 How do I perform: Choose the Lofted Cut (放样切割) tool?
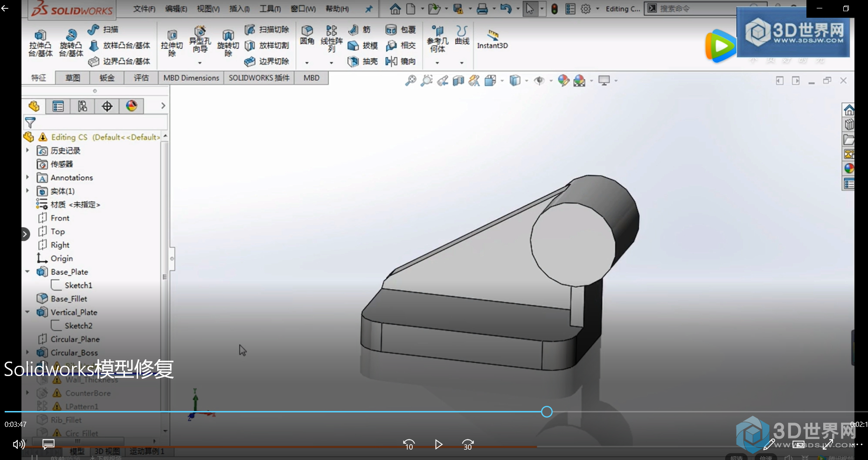tap(267, 45)
